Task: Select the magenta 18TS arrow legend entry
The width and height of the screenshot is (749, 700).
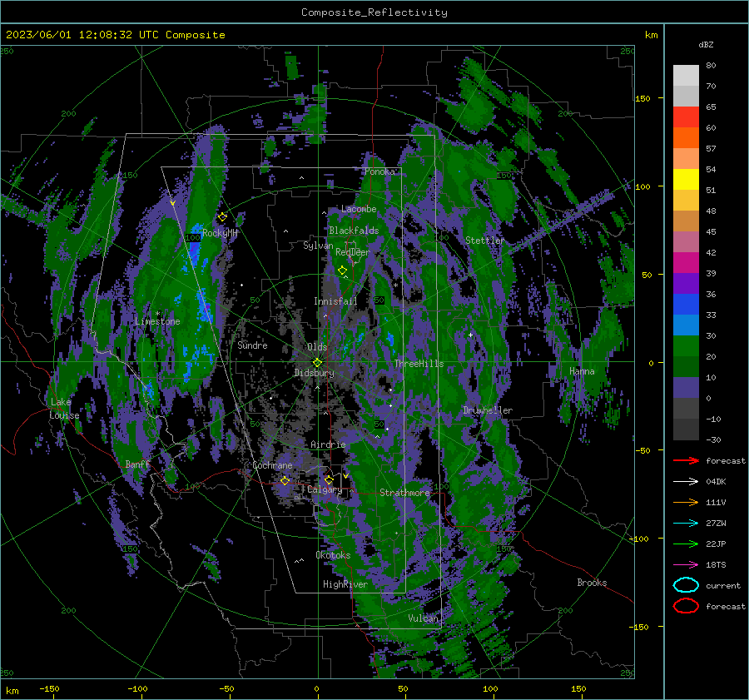Action: (686, 565)
